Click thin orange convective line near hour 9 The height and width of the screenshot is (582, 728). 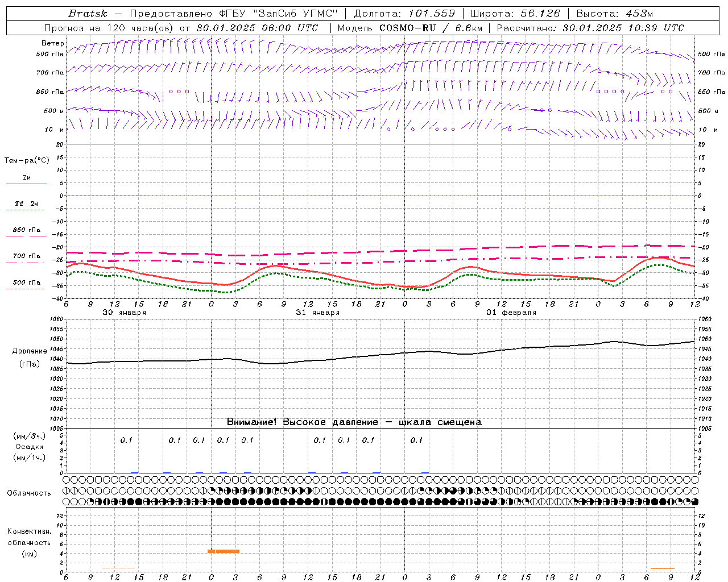[x=662, y=568]
